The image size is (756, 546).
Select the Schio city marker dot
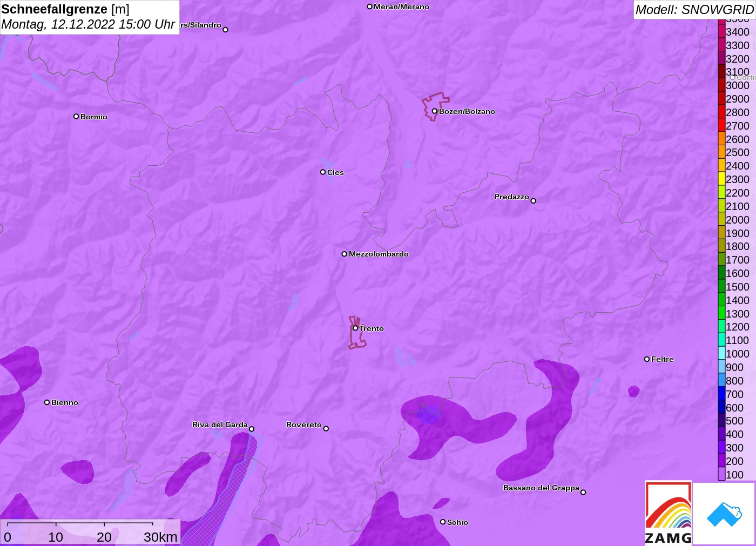443,522
